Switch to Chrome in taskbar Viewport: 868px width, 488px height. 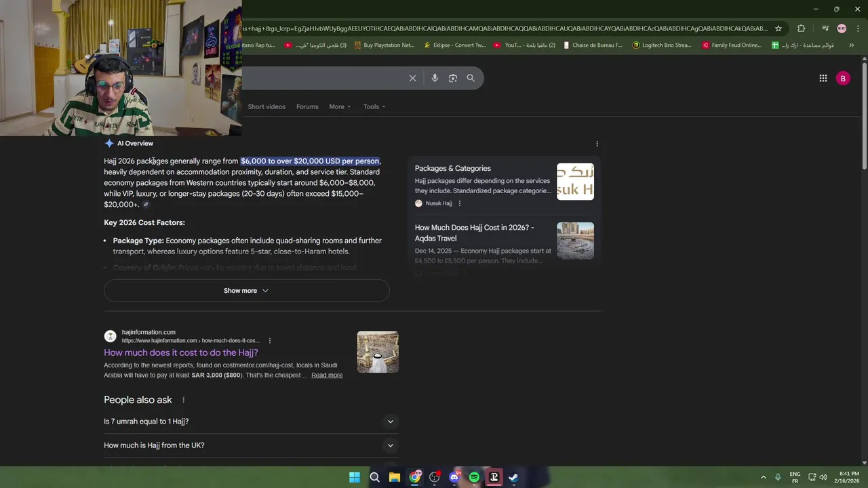[414, 477]
